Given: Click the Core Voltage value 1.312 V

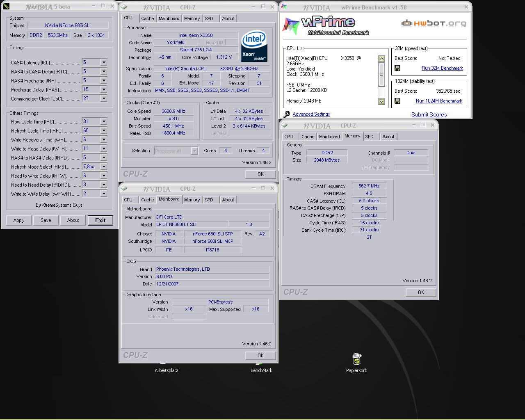Looking at the screenshot, I should pyautogui.click(x=224, y=57).
